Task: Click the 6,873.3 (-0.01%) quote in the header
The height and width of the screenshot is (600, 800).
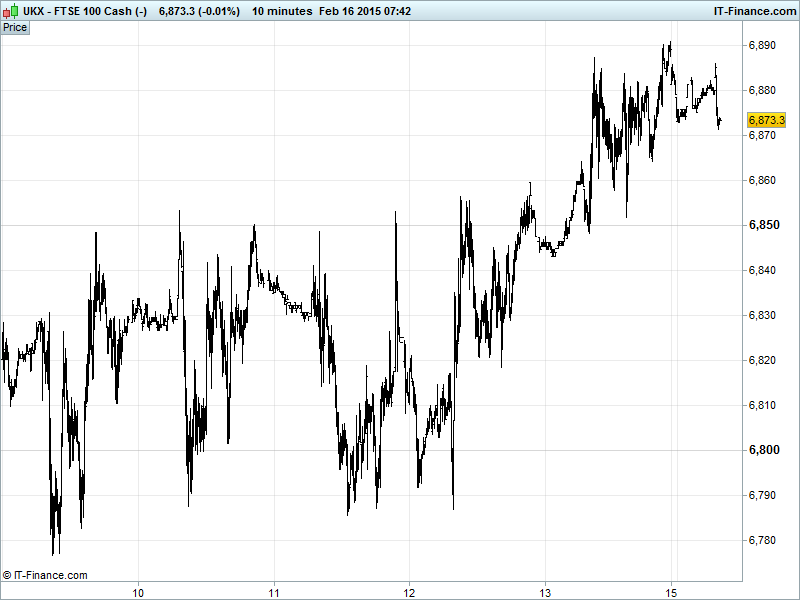Action: (200, 10)
